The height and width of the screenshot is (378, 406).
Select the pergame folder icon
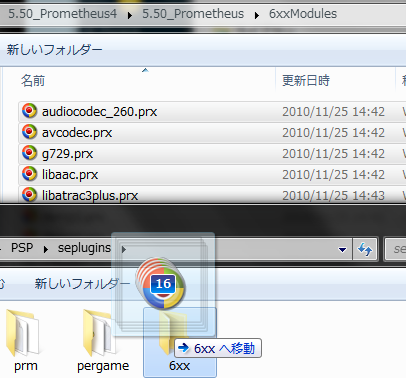pyautogui.click(x=99, y=333)
